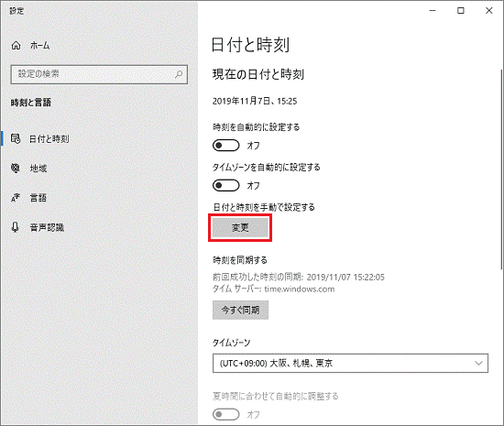Open the 地域 globe icon
Image resolution: width=504 pixels, height=426 pixels.
coord(16,168)
